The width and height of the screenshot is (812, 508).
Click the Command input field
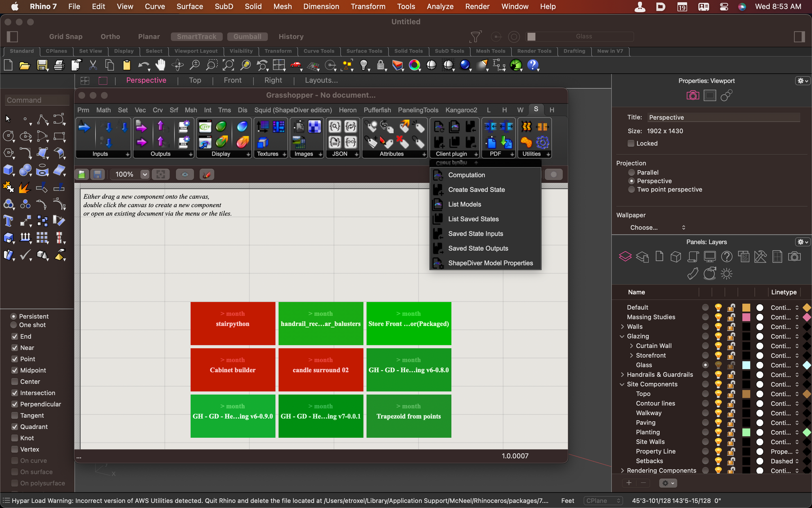click(37, 100)
